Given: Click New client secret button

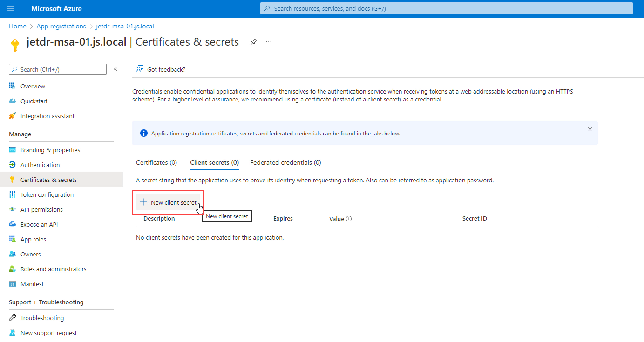Looking at the screenshot, I should [169, 202].
